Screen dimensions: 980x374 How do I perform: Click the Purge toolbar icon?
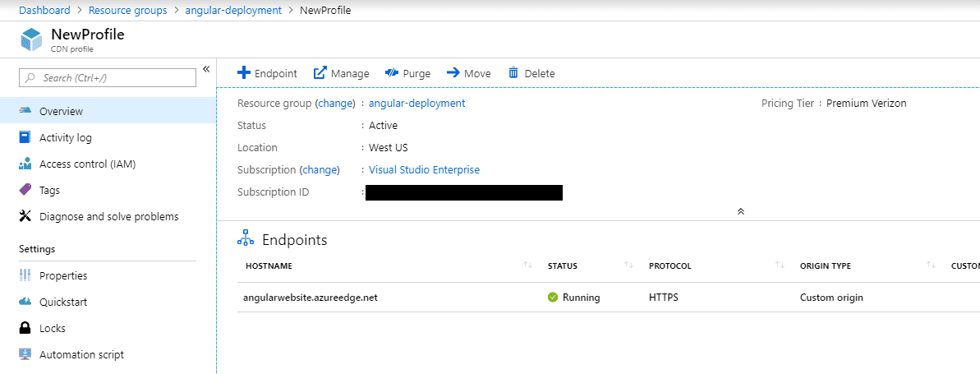point(392,73)
